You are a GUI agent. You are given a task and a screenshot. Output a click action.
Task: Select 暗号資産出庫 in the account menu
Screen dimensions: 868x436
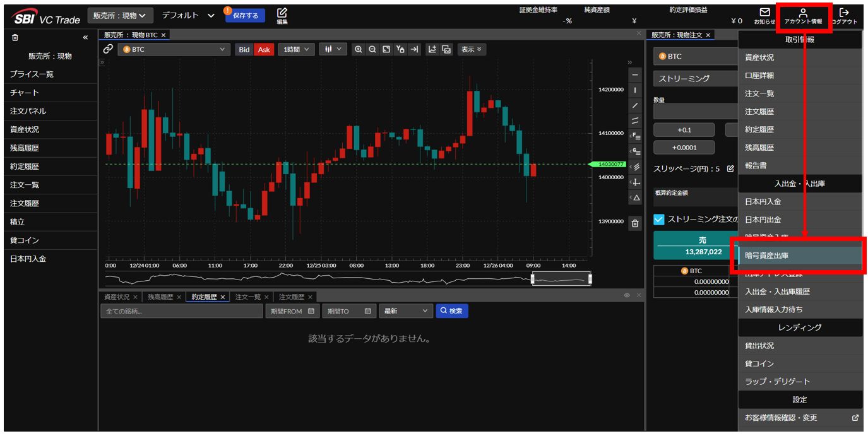tap(800, 256)
